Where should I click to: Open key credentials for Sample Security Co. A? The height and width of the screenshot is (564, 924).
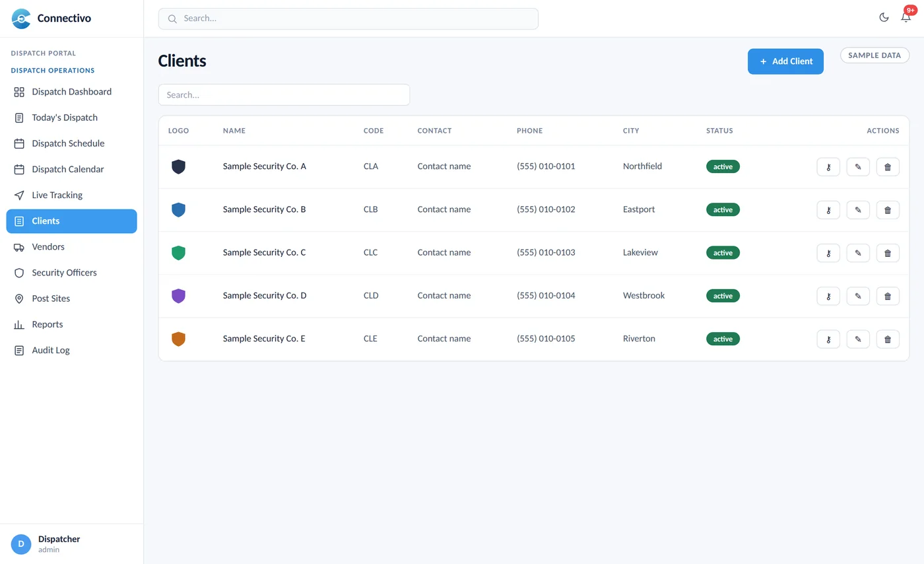[x=828, y=167]
